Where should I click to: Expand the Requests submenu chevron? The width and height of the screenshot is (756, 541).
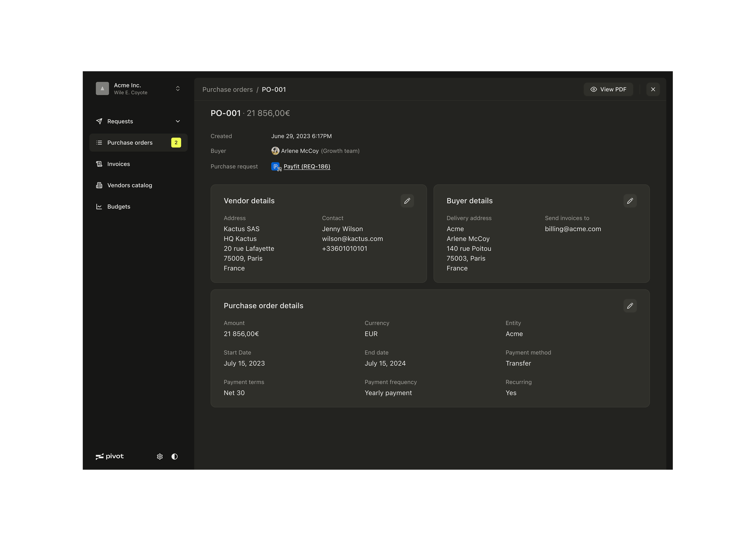tap(178, 121)
